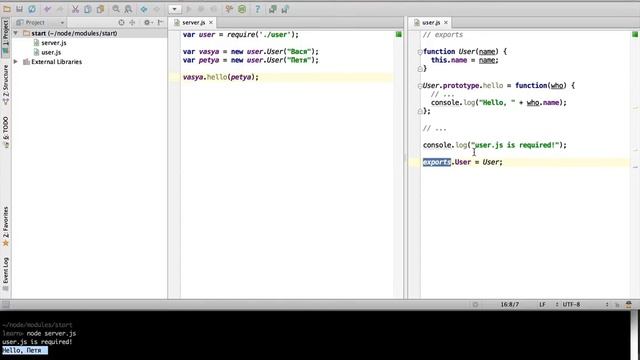Click the Scroll from Source target icon
640x360 pixels.
121,22
